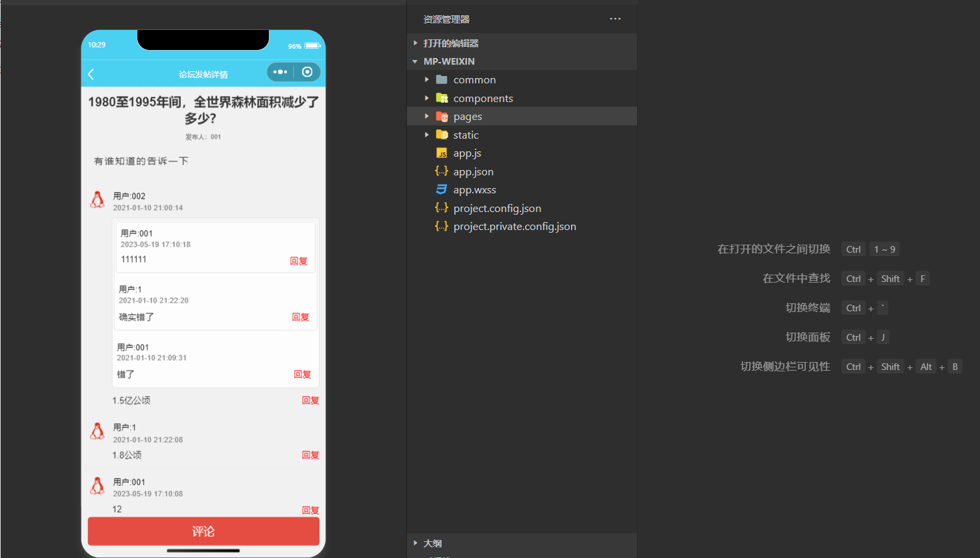Reply to the 错了 comment
The image size is (980, 558).
(303, 375)
